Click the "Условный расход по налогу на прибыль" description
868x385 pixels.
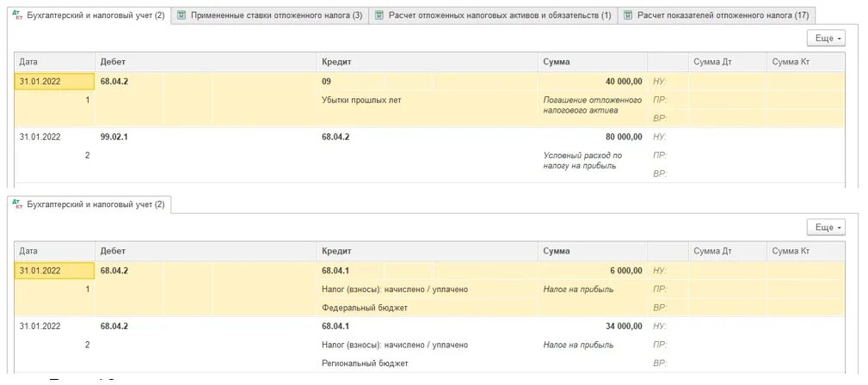[582, 161]
